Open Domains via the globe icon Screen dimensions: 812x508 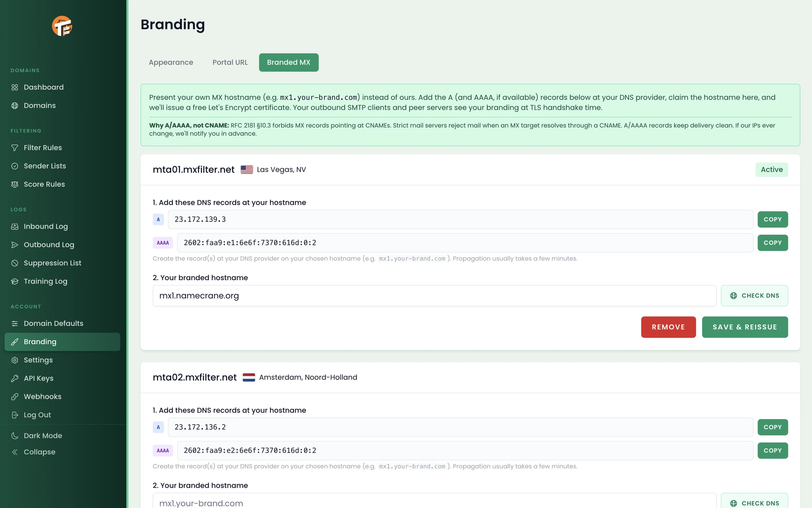pos(15,106)
